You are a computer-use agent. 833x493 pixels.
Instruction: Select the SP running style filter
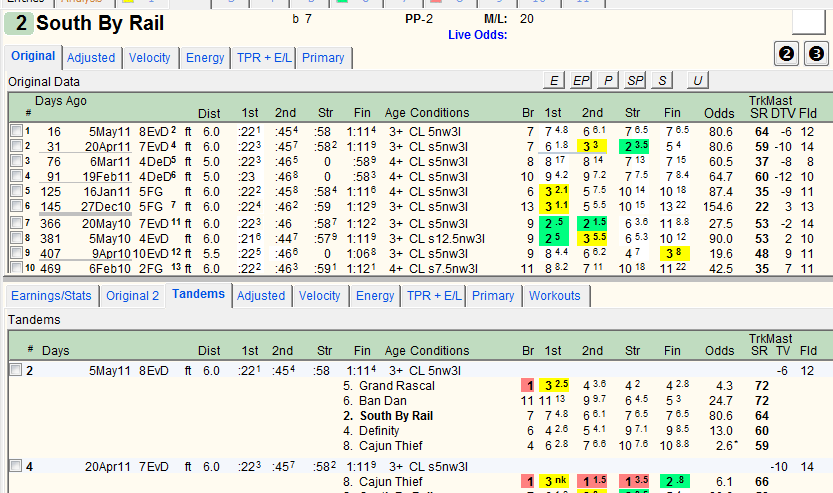[635, 80]
